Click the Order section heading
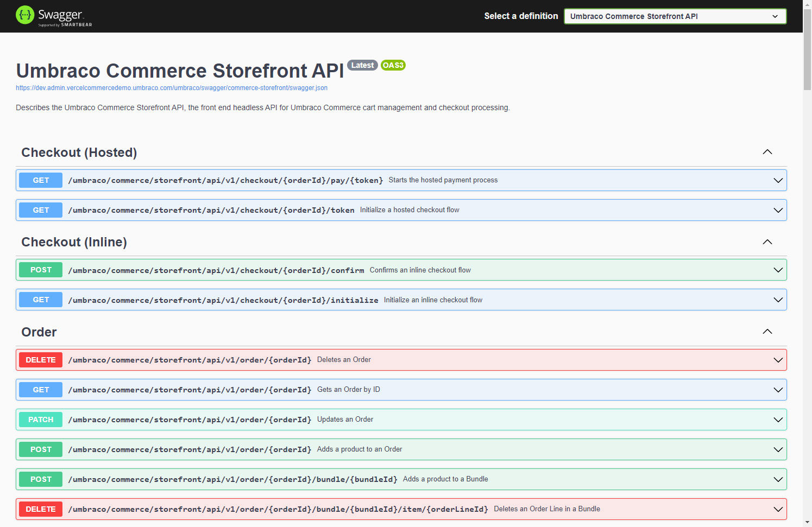812x527 pixels. (x=39, y=332)
